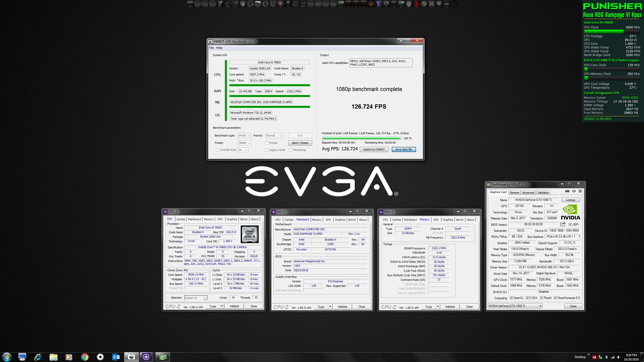Open Internet Explorer from the taskbar

coord(38,357)
